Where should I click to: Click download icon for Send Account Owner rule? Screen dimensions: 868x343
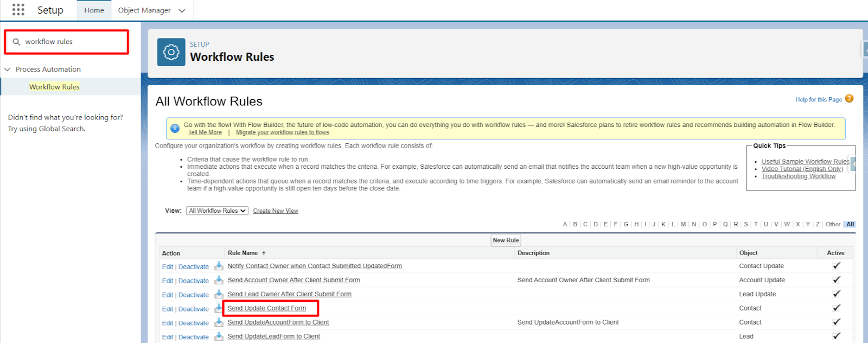click(x=219, y=280)
